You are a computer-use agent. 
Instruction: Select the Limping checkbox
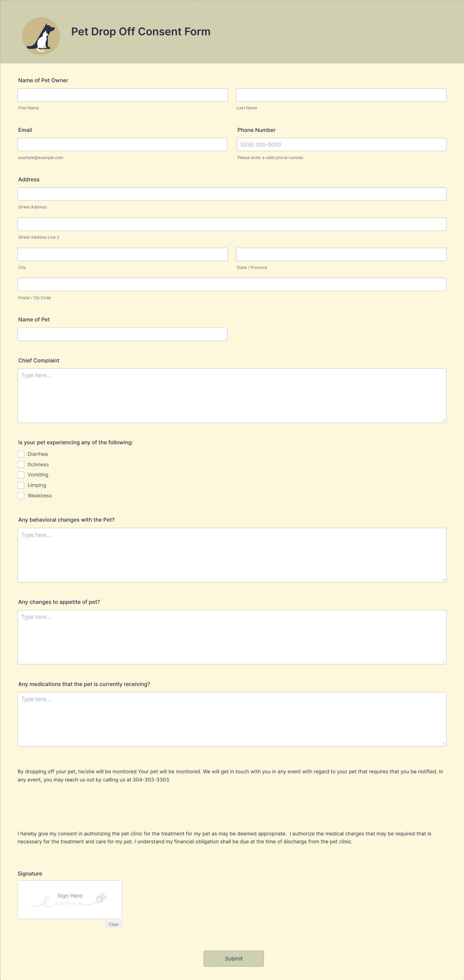(x=21, y=485)
